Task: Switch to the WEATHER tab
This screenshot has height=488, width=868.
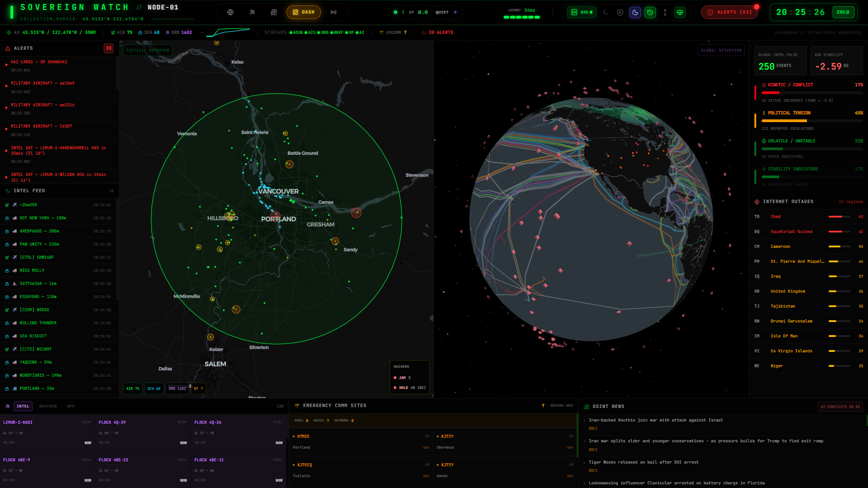Action: pos(48,406)
